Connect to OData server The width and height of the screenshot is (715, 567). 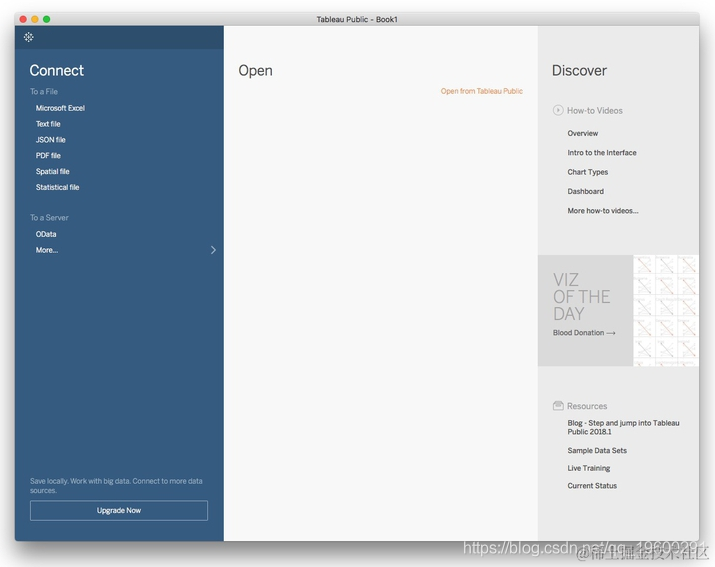click(46, 234)
